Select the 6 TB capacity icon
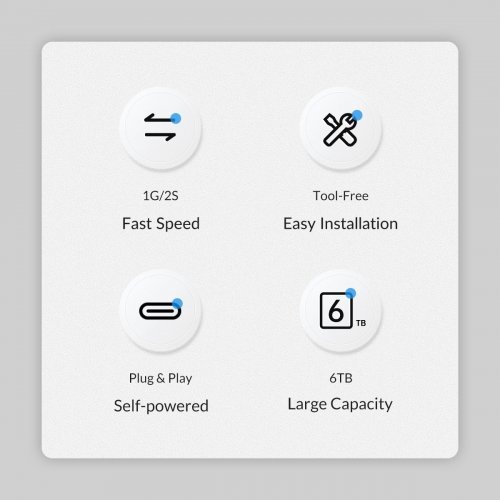The image size is (500, 500). [343, 309]
